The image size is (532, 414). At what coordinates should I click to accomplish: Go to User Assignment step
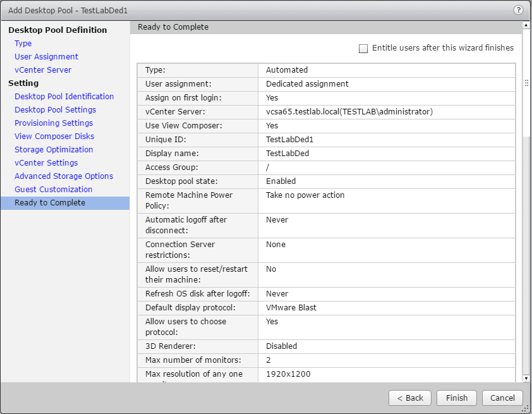coord(46,57)
